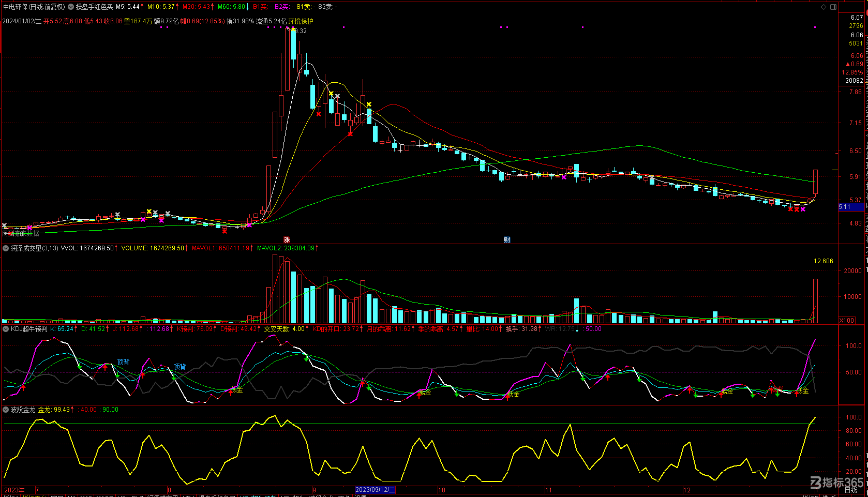
Task: Select the 中电环保(日线,前复权) chart title
Action: pos(34,7)
